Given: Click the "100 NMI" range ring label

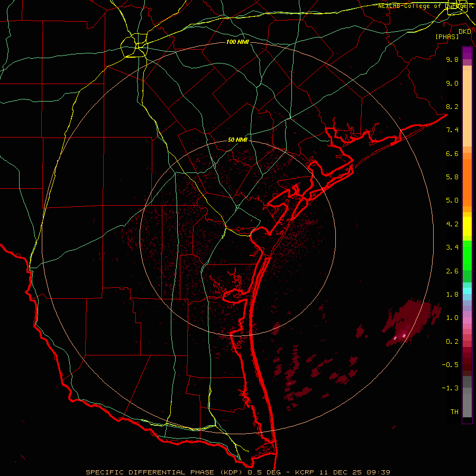Looking at the screenshot, I should 237,42.
